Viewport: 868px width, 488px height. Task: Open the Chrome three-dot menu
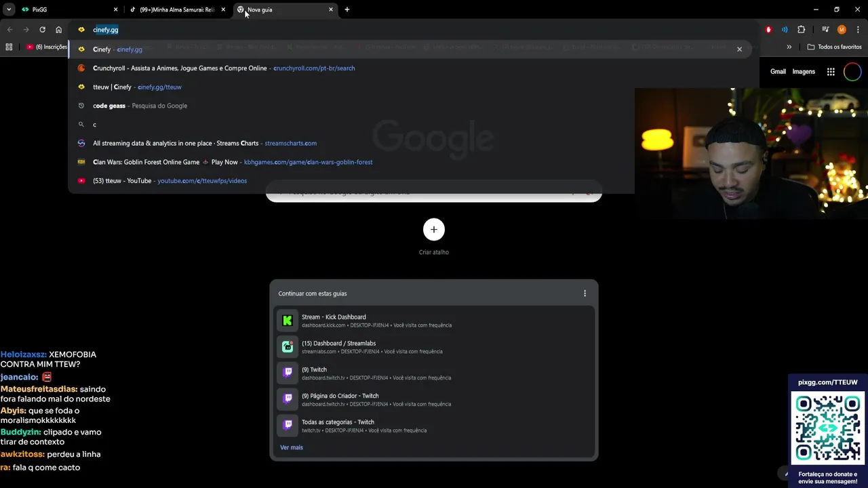[x=858, y=30]
